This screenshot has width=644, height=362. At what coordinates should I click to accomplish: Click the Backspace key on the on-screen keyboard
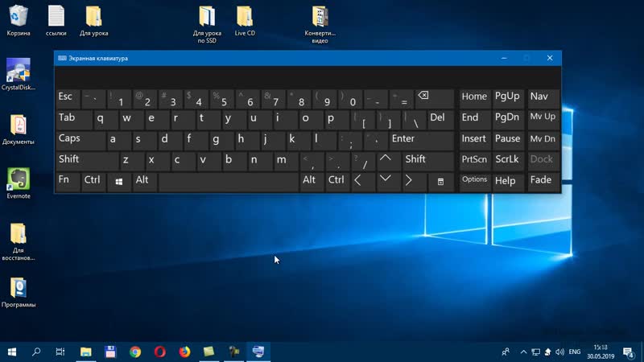pos(435,99)
